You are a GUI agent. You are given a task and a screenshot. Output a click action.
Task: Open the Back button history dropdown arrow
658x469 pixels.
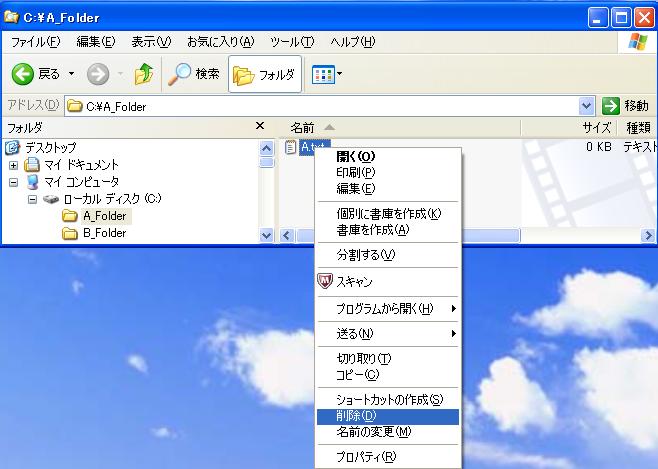[x=72, y=74]
